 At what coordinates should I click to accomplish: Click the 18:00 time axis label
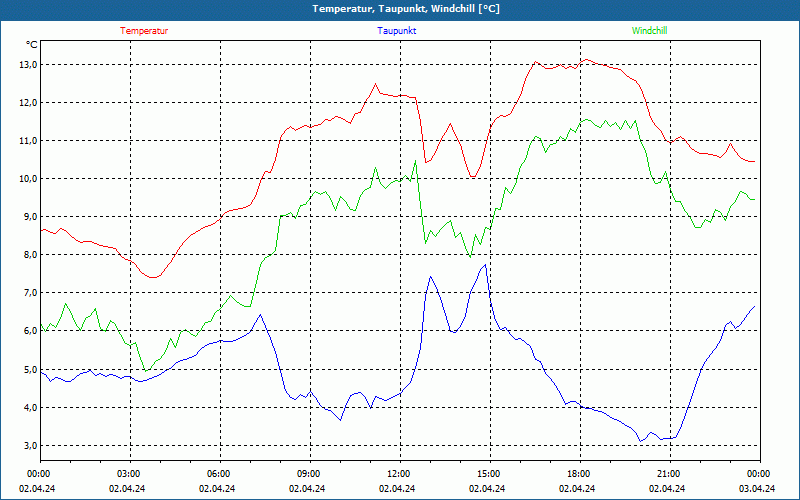coord(578,474)
